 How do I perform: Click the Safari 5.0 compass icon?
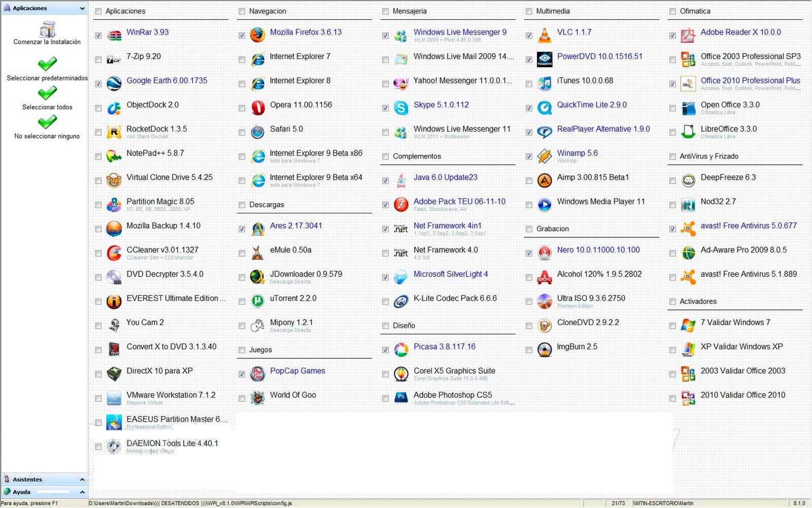tap(258, 132)
